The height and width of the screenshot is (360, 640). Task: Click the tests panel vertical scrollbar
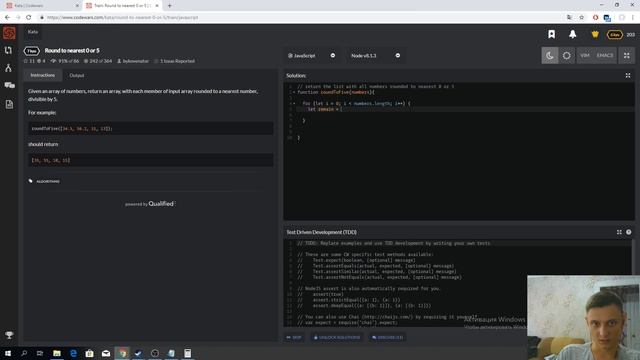(x=633, y=257)
